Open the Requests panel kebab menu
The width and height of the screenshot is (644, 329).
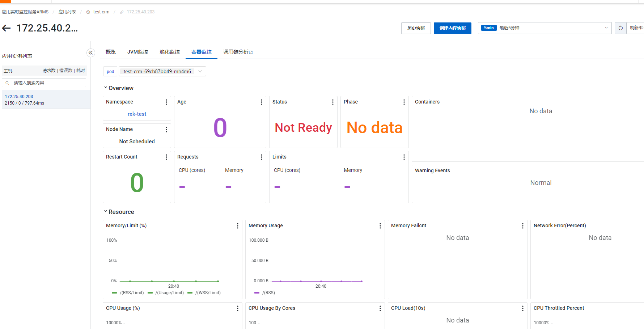[262, 157]
